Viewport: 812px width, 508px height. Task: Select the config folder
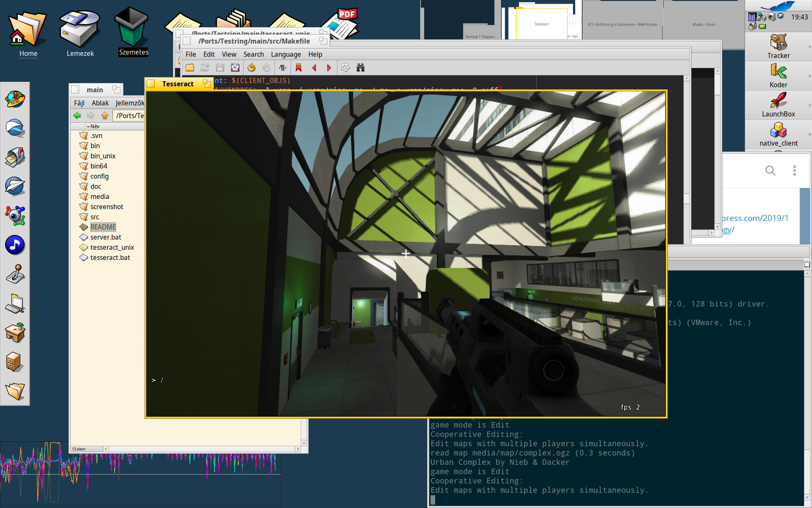pyautogui.click(x=99, y=176)
